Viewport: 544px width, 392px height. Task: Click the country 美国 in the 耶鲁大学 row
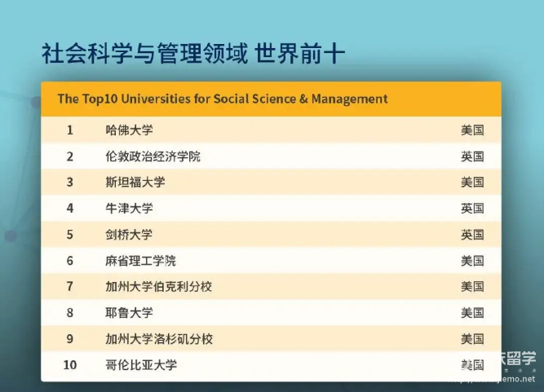pyautogui.click(x=472, y=313)
